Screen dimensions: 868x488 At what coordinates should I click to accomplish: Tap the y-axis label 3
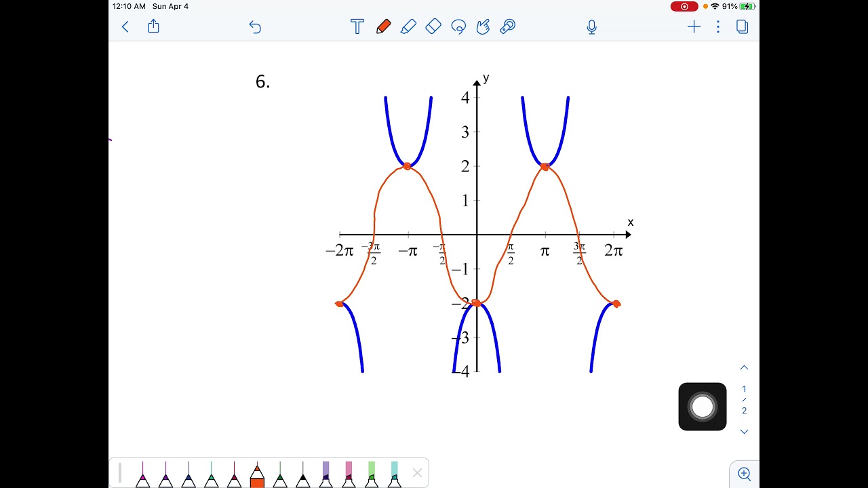(x=465, y=132)
